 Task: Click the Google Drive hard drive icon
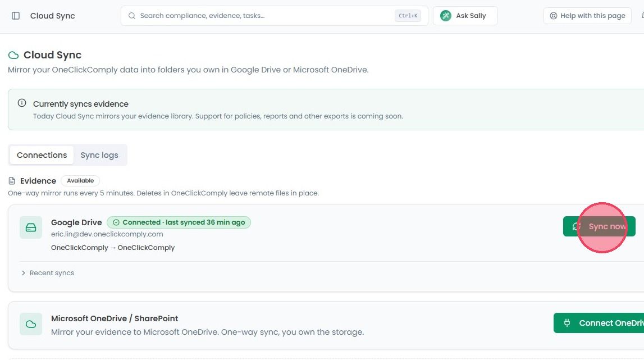31,227
